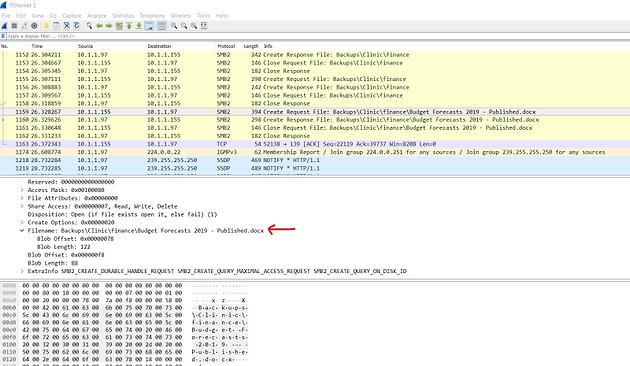Open the Go menu
This screenshot has height=366, width=630.
tap(53, 16)
